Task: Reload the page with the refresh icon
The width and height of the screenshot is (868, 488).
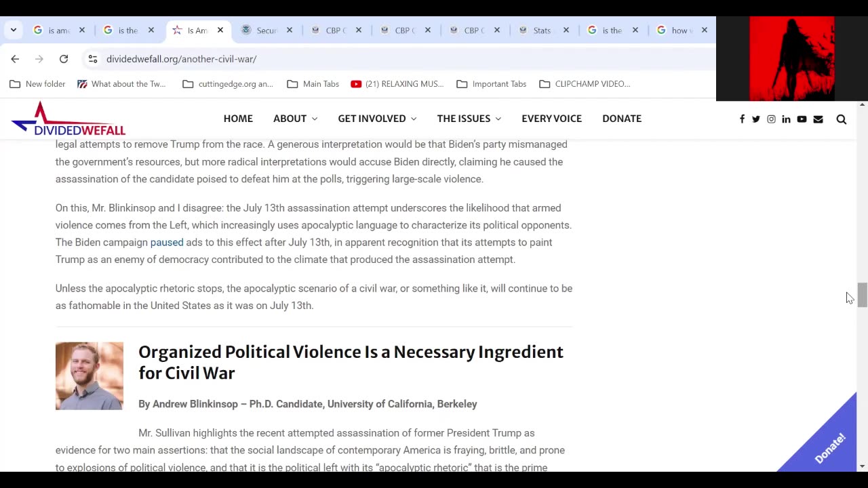Action: 64,59
